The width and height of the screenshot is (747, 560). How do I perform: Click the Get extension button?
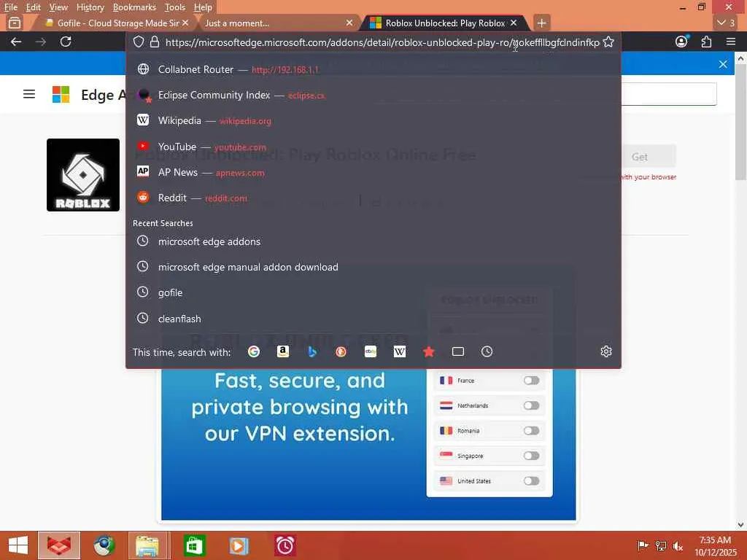pyautogui.click(x=639, y=157)
